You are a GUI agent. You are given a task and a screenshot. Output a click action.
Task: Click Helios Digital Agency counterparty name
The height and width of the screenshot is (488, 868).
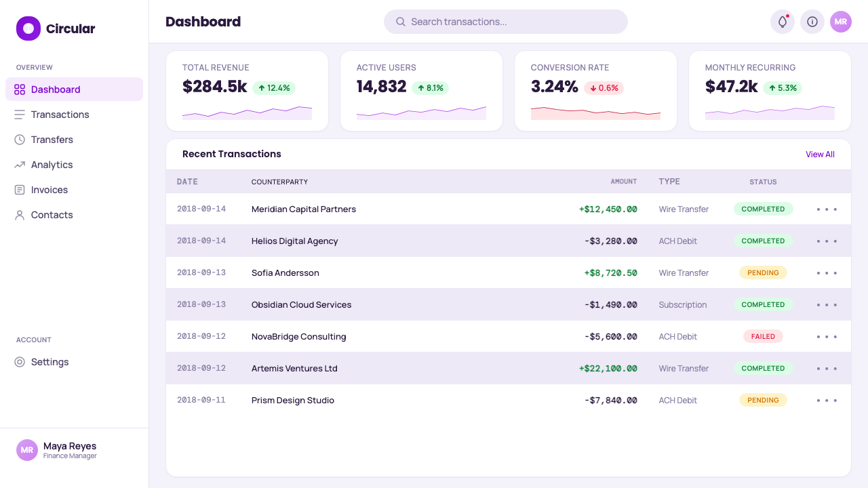[294, 241]
